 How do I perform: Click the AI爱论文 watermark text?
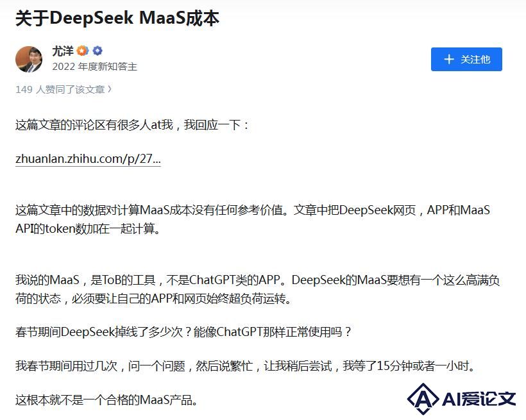coord(479,399)
